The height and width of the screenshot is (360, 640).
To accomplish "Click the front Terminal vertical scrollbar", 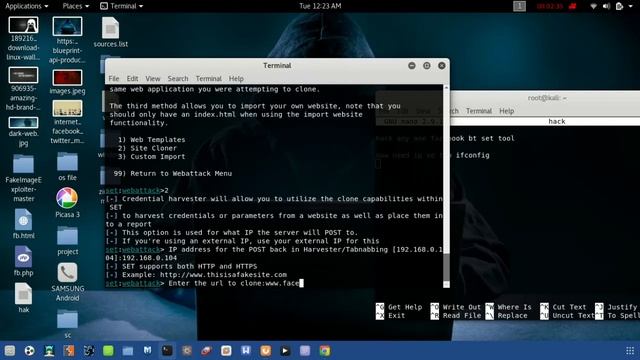I will (x=446, y=186).
